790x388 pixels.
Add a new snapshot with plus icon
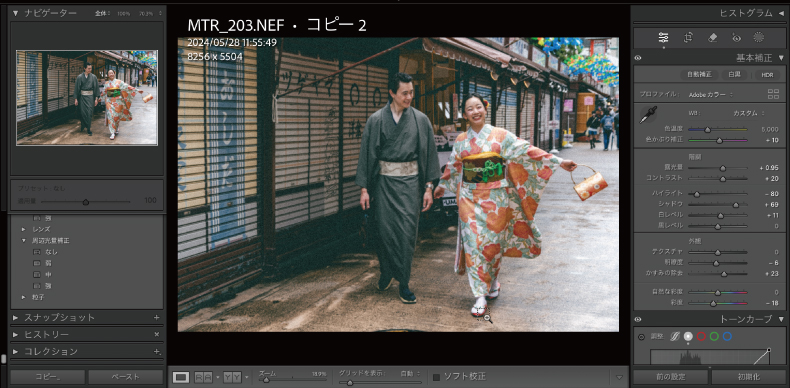pos(156,317)
